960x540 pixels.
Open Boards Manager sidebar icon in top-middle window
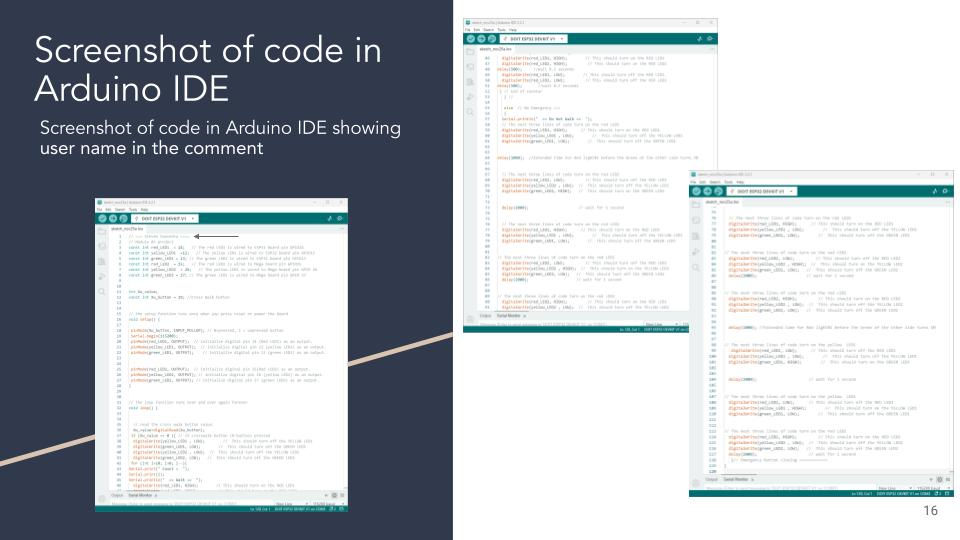(x=470, y=67)
